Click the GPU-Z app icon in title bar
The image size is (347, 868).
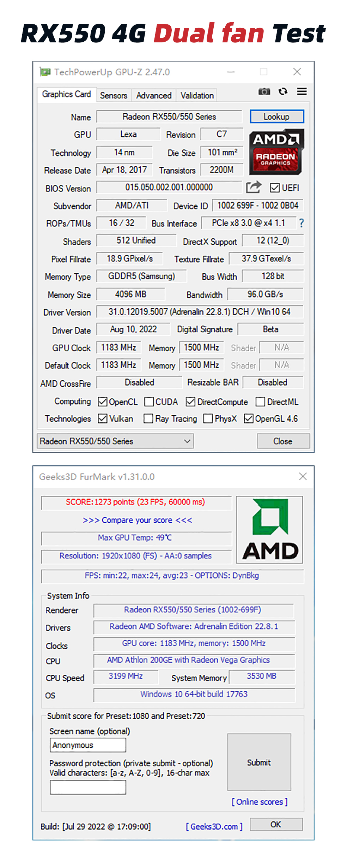(x=45, y=72)
